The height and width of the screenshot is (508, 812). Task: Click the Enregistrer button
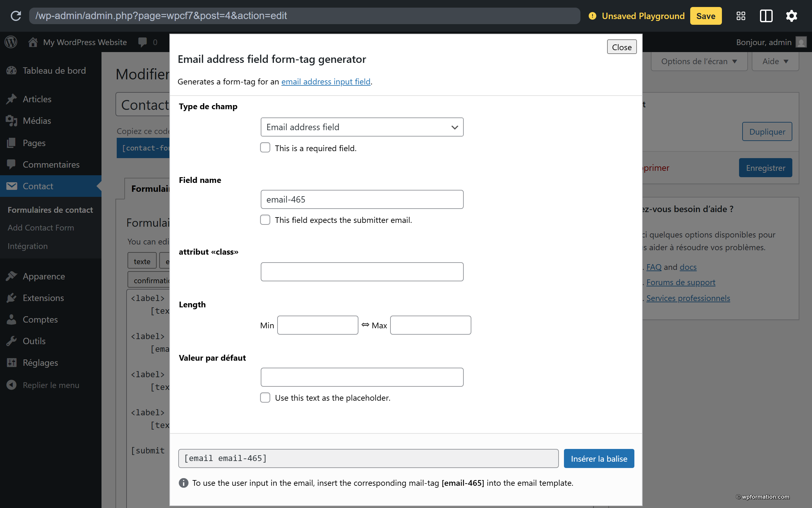[765, 168]
